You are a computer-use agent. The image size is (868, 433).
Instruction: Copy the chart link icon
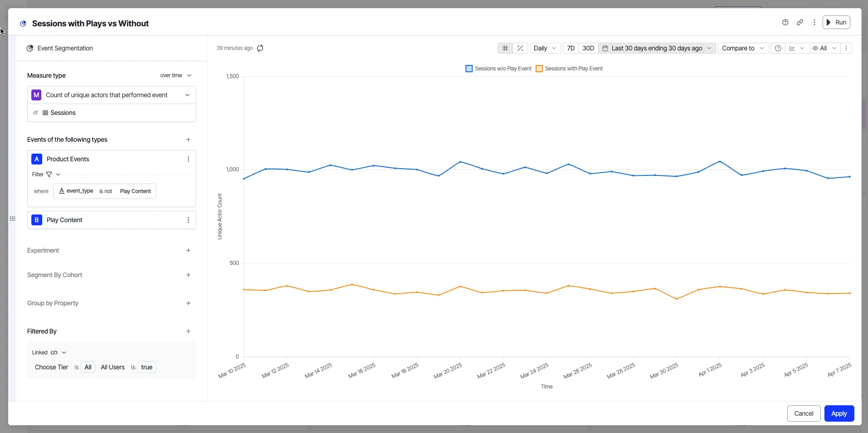(x=800, y=22)
